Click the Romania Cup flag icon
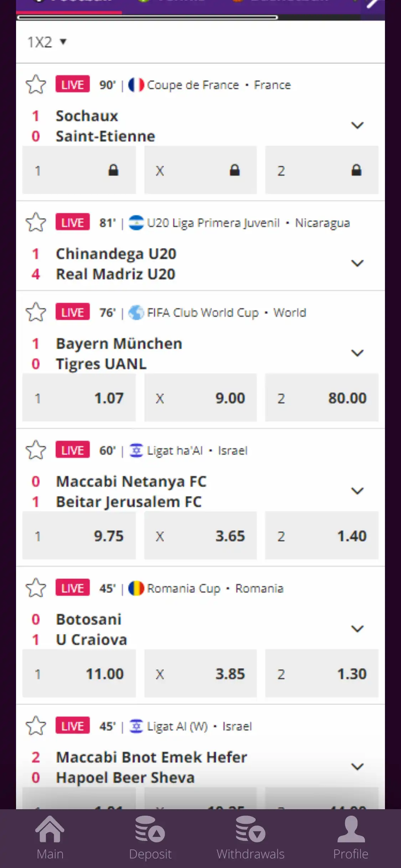 pos(136,588)
